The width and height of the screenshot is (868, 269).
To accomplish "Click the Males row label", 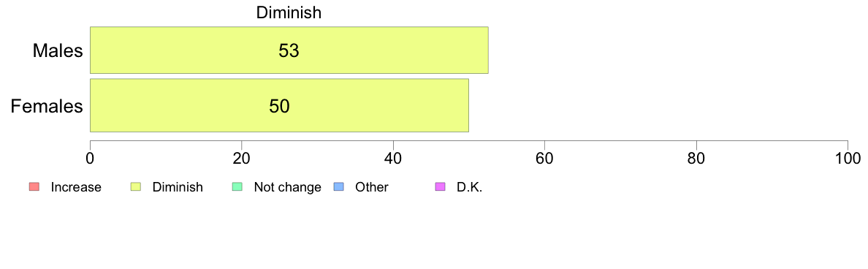I will point(58,51).
